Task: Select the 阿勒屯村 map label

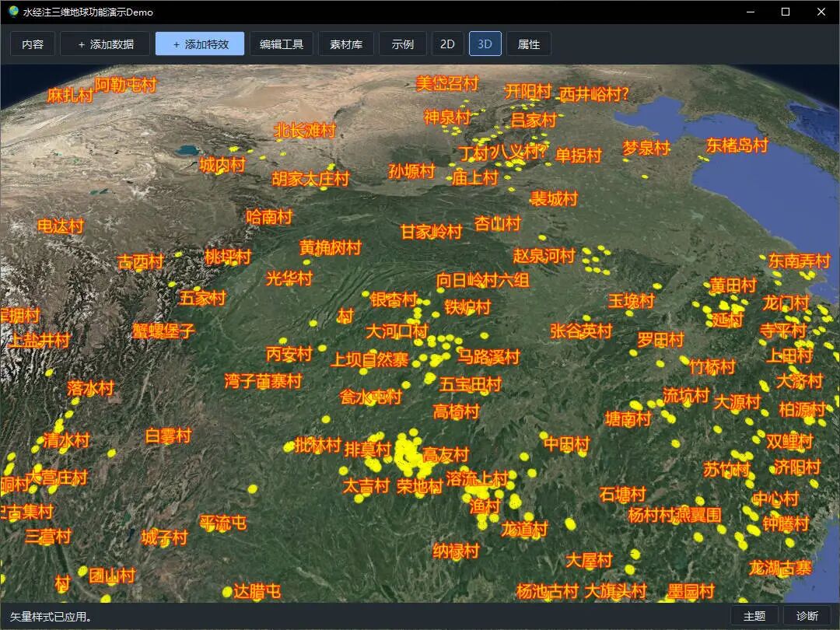Action: click(126, 84)
